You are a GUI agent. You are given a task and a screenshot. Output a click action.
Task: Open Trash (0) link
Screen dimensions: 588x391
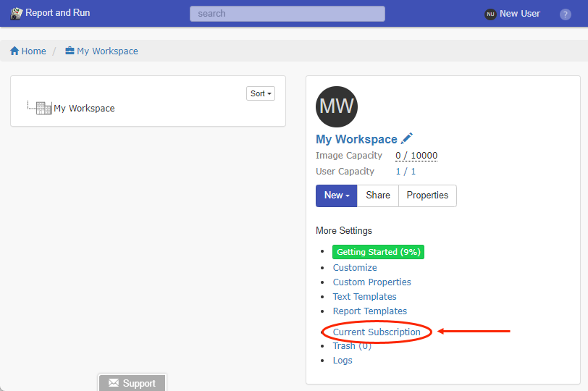point(352,345)
